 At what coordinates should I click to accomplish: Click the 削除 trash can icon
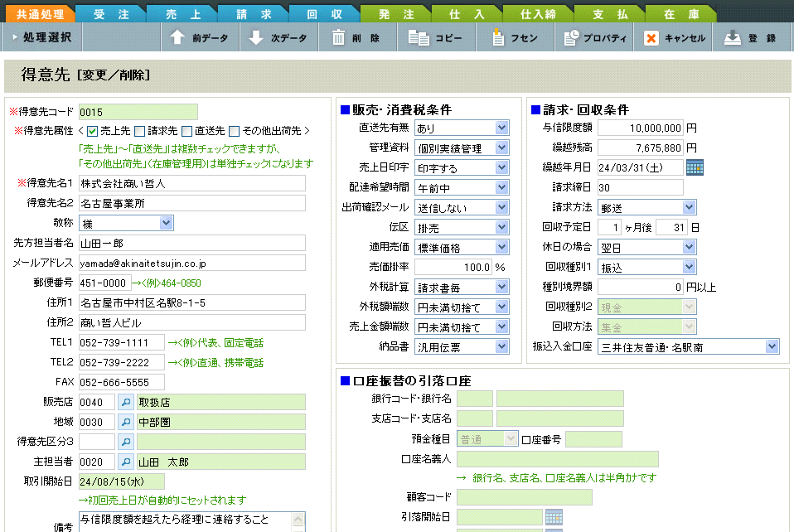point(338,37)
